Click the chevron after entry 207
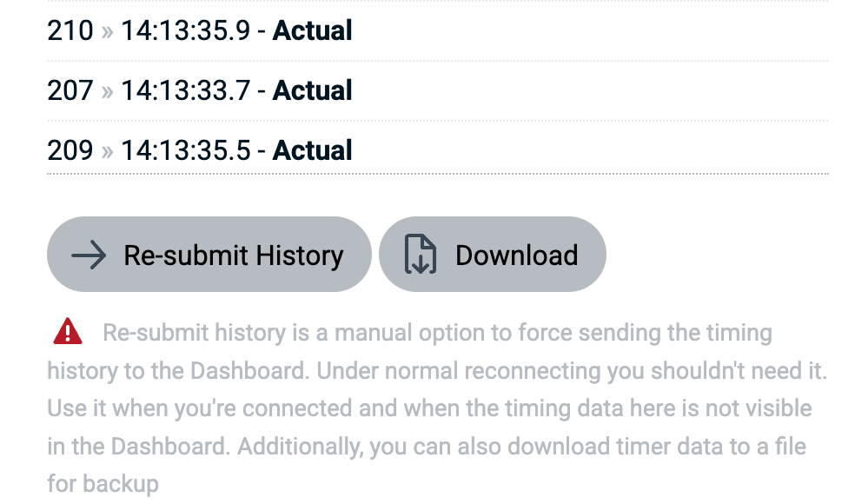 (107, 91)
